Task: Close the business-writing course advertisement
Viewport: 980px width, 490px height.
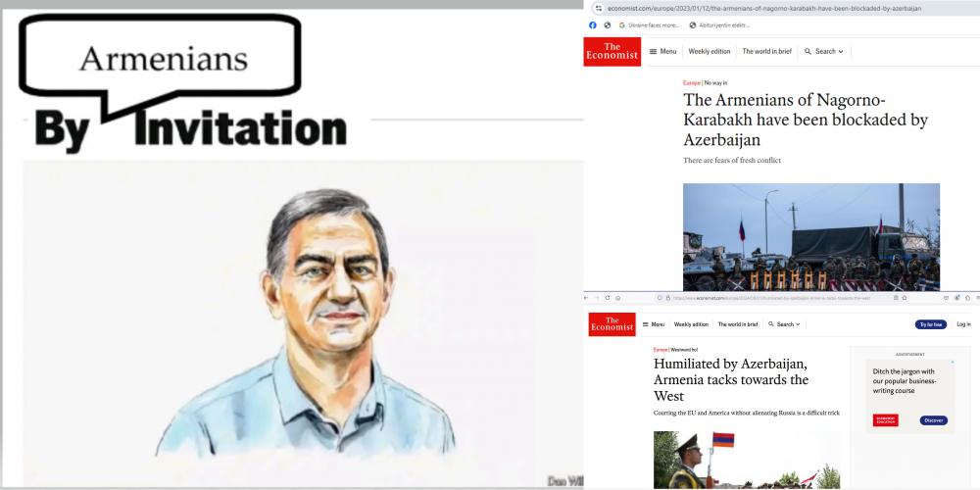Action: 953,362
